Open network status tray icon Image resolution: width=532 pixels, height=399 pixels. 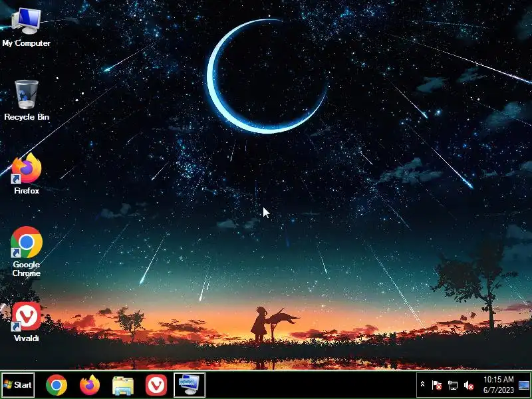(453, 385)
